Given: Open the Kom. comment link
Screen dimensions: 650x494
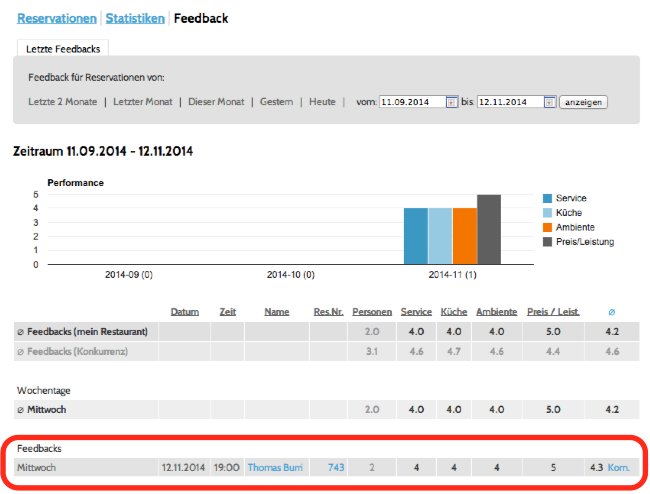Looking at the screenshot, I should tap(618, 467).
